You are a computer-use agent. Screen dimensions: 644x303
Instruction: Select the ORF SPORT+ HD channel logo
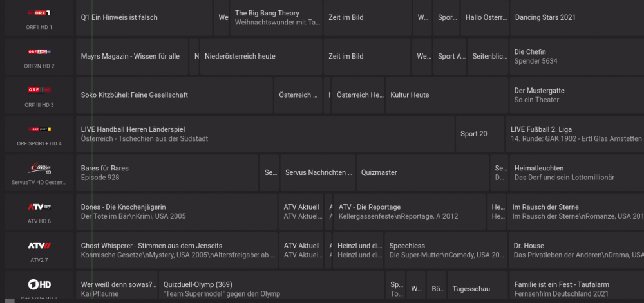click(39, 129)
